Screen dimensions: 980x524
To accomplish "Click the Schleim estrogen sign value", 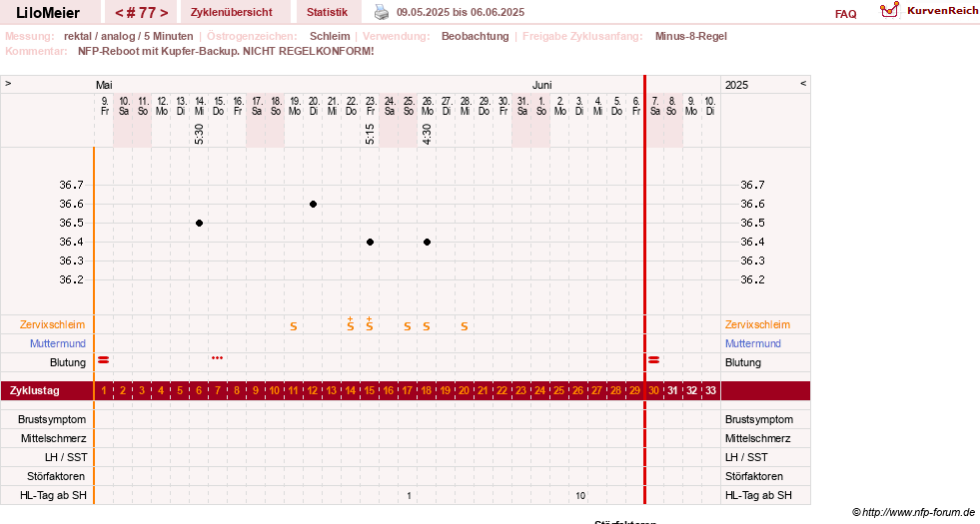I will pos(330,36).
